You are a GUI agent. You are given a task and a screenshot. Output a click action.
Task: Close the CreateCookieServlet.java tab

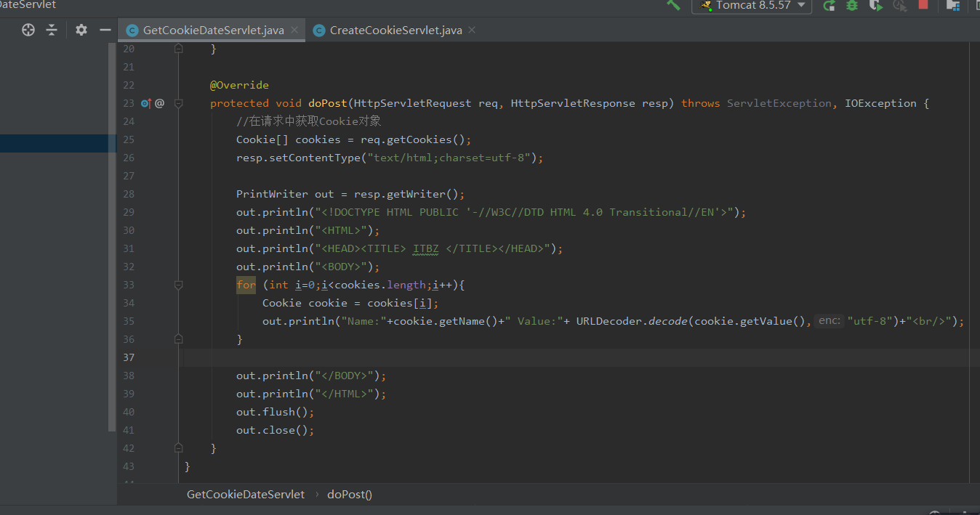pos(472,30)
